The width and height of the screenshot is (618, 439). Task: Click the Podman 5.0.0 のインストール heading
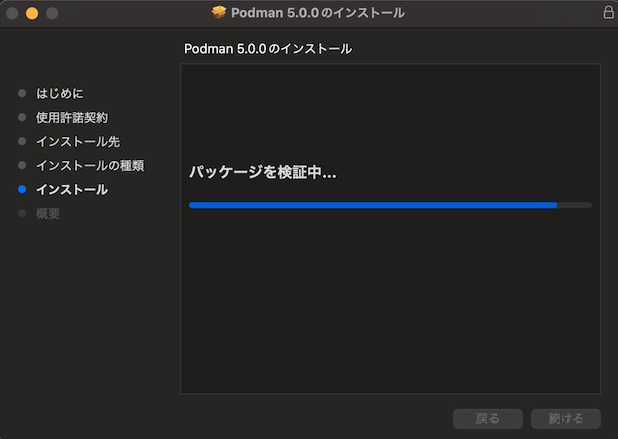coord(268,49)
